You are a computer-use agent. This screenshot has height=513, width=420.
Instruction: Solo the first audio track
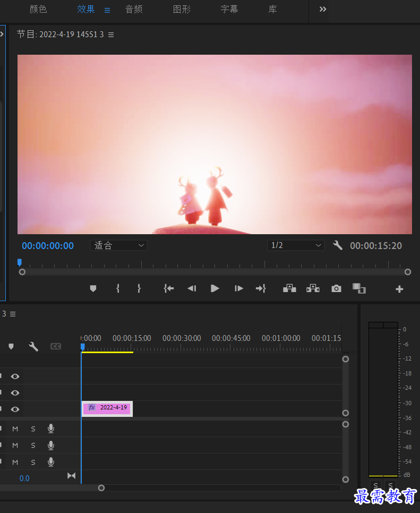[x=33, y=429]
